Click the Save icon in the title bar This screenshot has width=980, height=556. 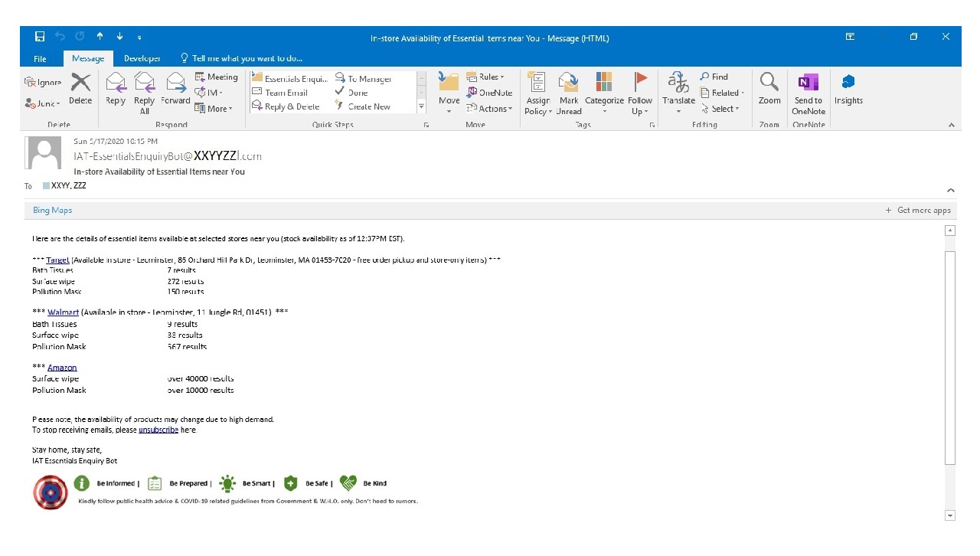point(40,37)
